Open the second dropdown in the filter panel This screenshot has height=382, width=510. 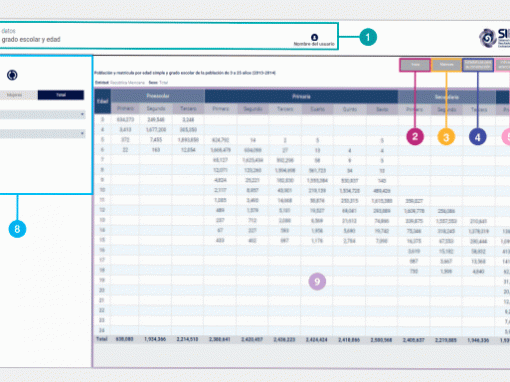[x=42, y=134]
